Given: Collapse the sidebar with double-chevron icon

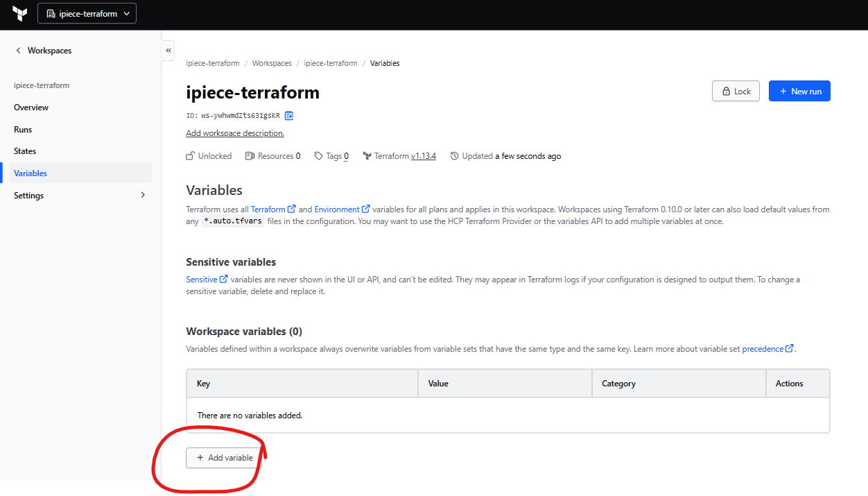Looking at the screenshot, I should 168,50.
